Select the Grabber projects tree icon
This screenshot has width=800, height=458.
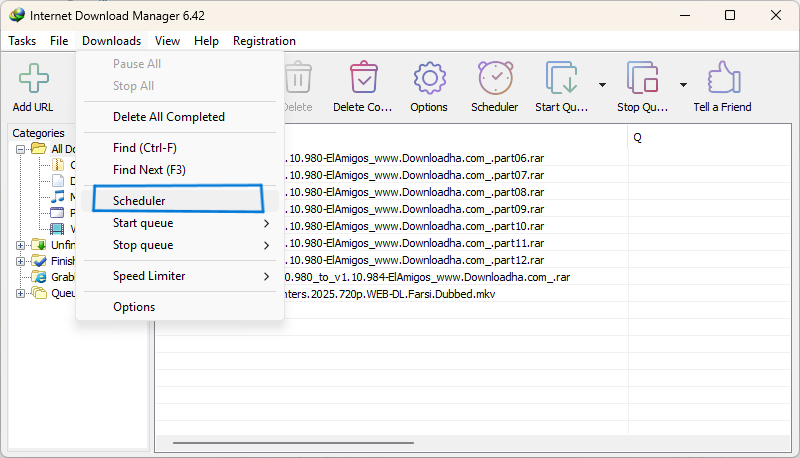pos(39,276)
